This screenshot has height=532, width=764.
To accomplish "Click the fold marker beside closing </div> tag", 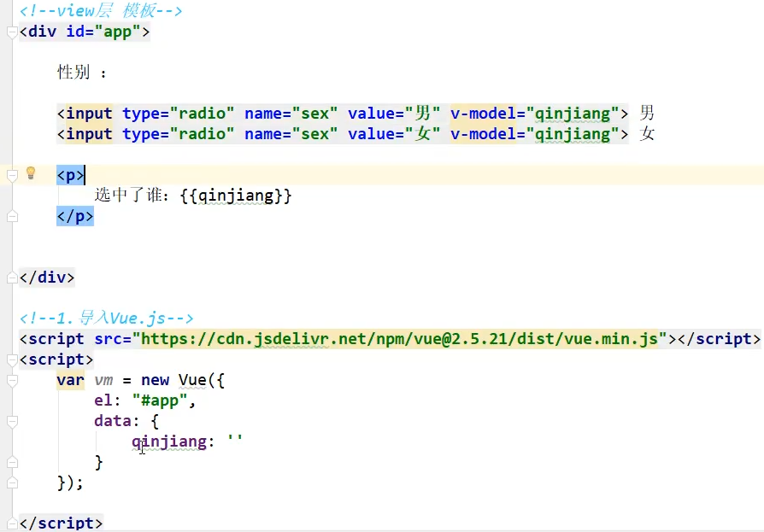I will [x=12, y=278].
